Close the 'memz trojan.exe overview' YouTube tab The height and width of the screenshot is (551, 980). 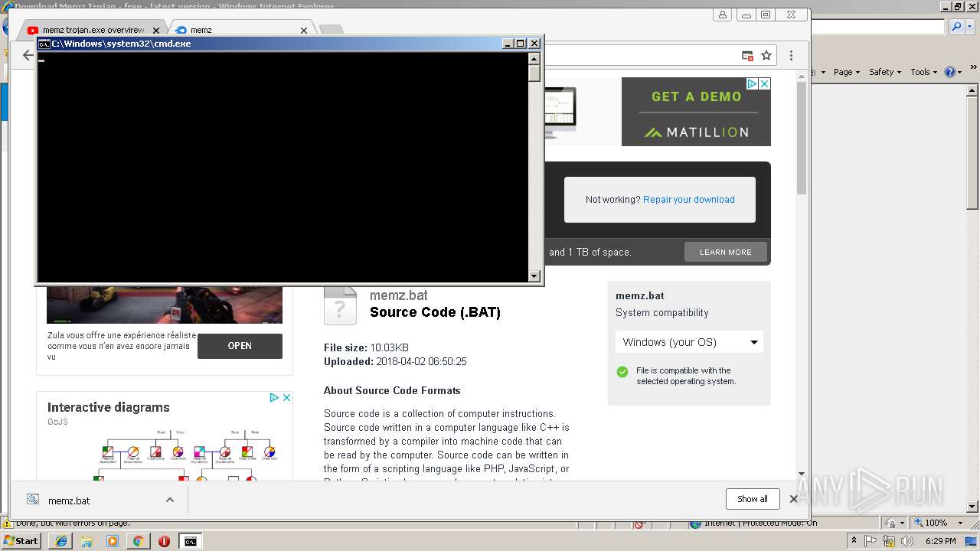pos(155,31)
